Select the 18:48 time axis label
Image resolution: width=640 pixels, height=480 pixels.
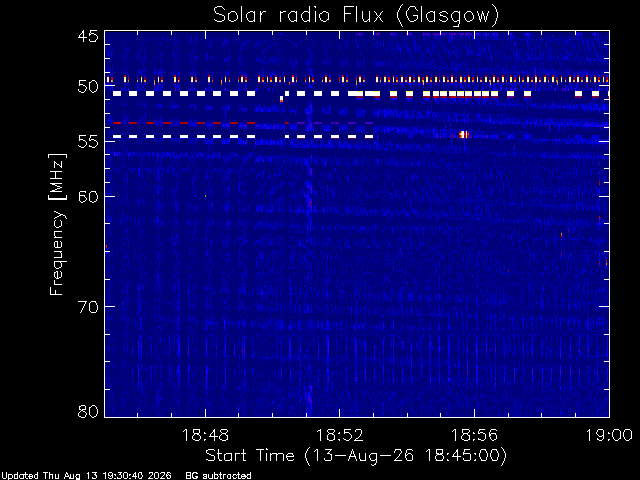point(205,435)
